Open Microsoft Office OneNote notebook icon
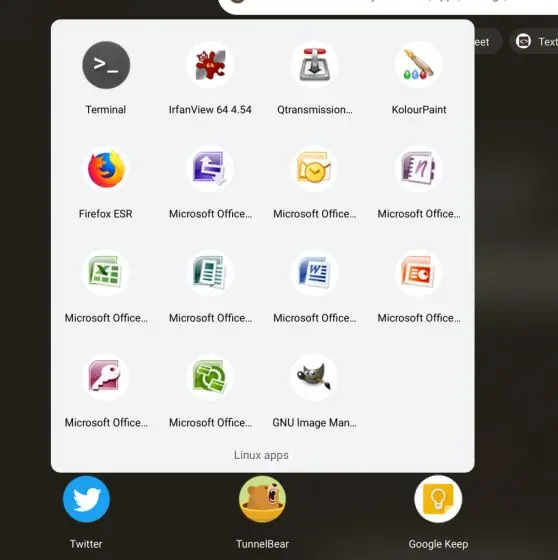 point(419,169)
